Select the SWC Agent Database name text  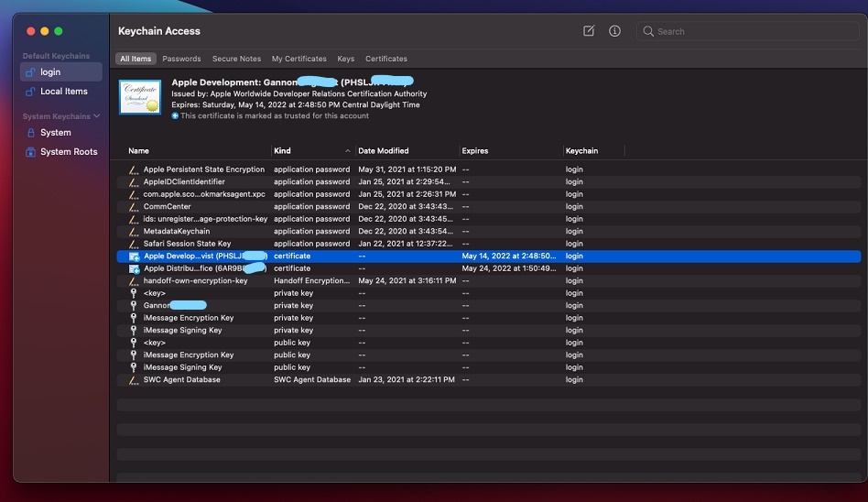click(x=181, y=379)
